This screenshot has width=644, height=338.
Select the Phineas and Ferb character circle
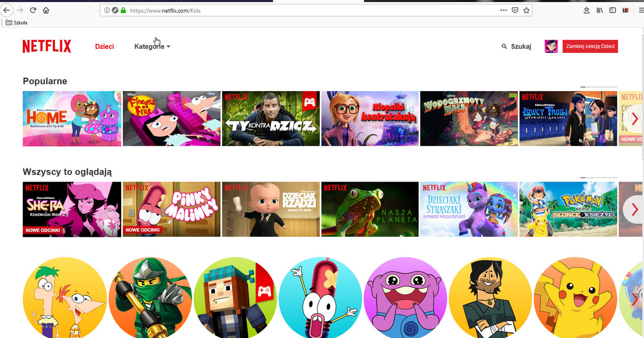(65, 298)
